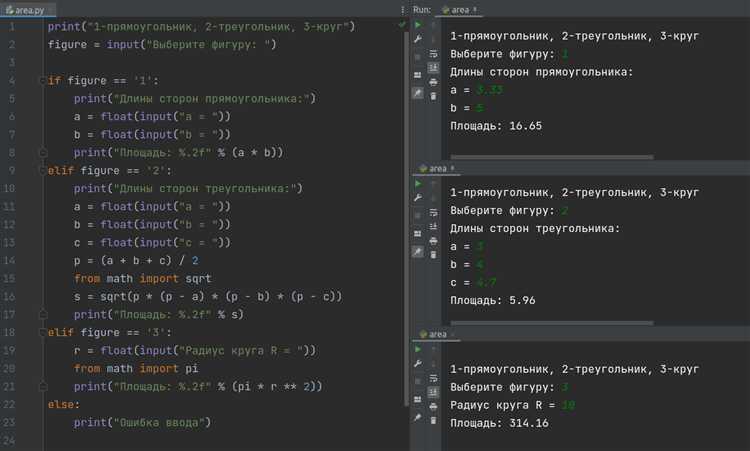
Task: Click the green inspection checkmark in editor
Action: point(402,24)
